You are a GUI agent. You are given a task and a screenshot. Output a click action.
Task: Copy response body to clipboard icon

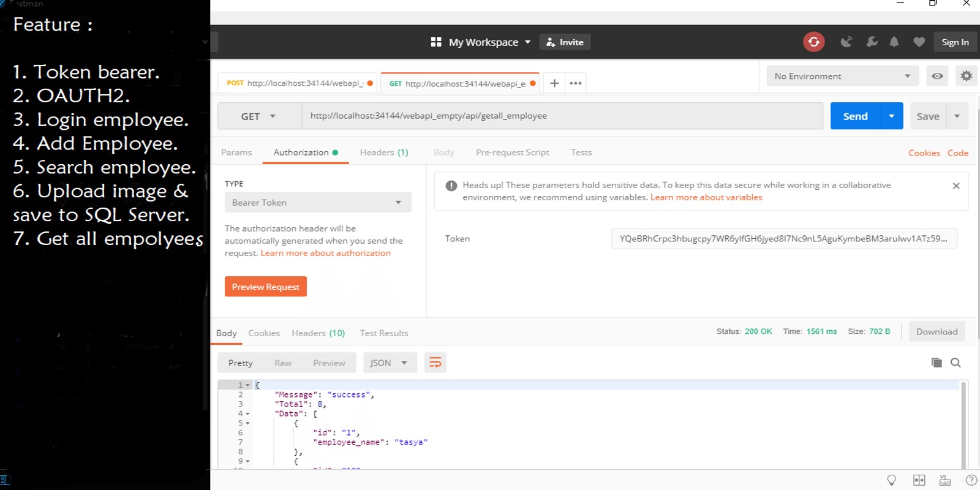(936, 363)
